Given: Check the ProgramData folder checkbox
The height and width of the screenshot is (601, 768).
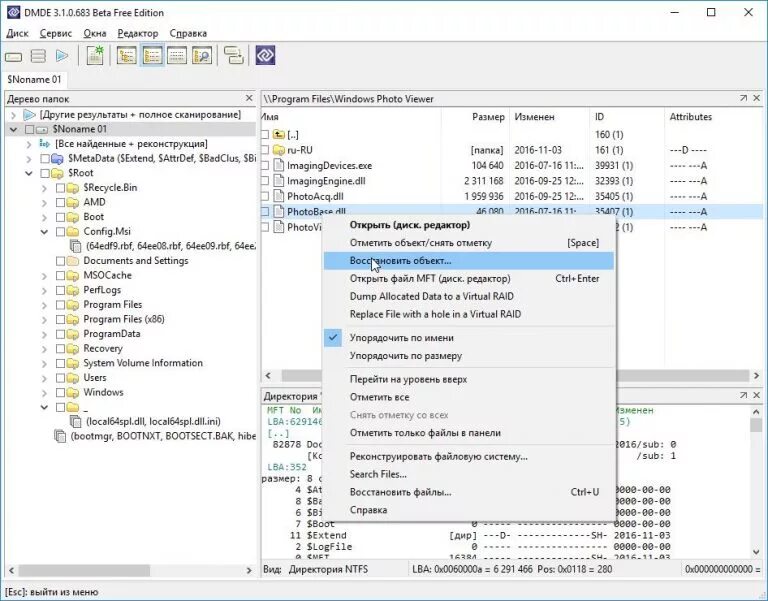Looking at the screenshot, I should pyautogui.click(x=60, y=334).
